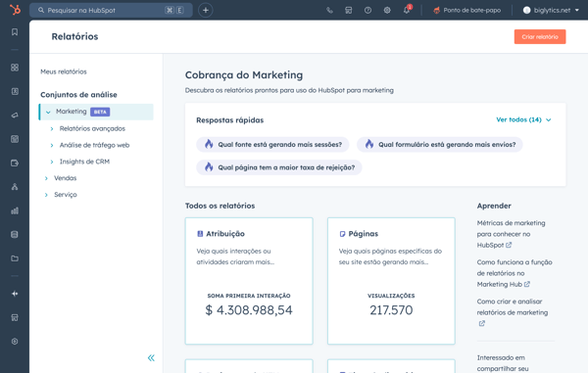Open the HubSpot sprocket logo home
Screen dimensions: 588x373
(15, 10)
